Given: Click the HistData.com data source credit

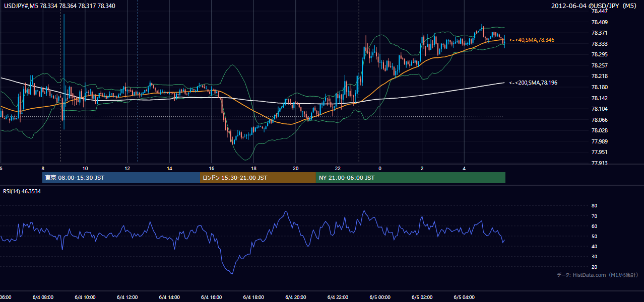Looking at the screenshot, I should coord(598,275).
